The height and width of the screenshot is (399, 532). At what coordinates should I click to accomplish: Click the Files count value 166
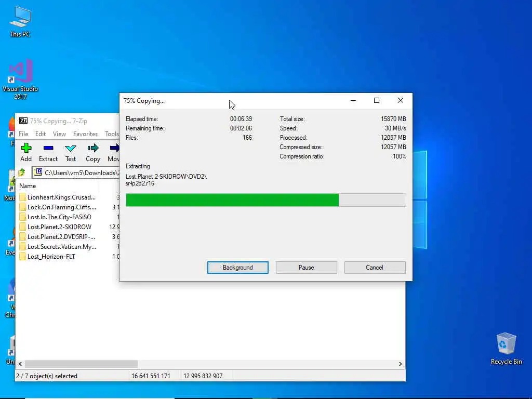click(247, 138)
